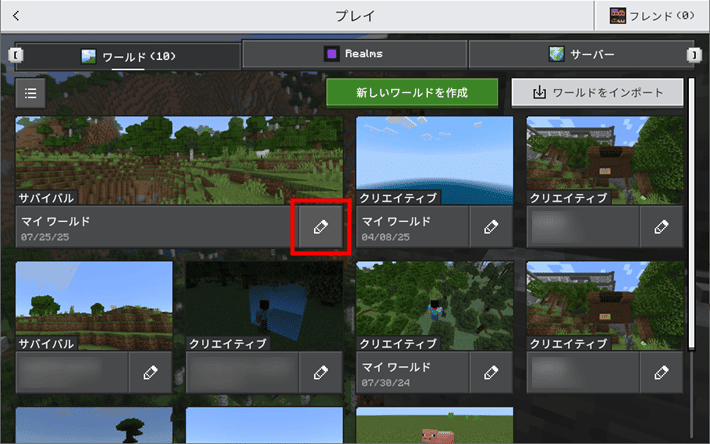Edit the second-row サバイバル world with pencil
Viewport: 710px width, 444px height.
(150, 372)
